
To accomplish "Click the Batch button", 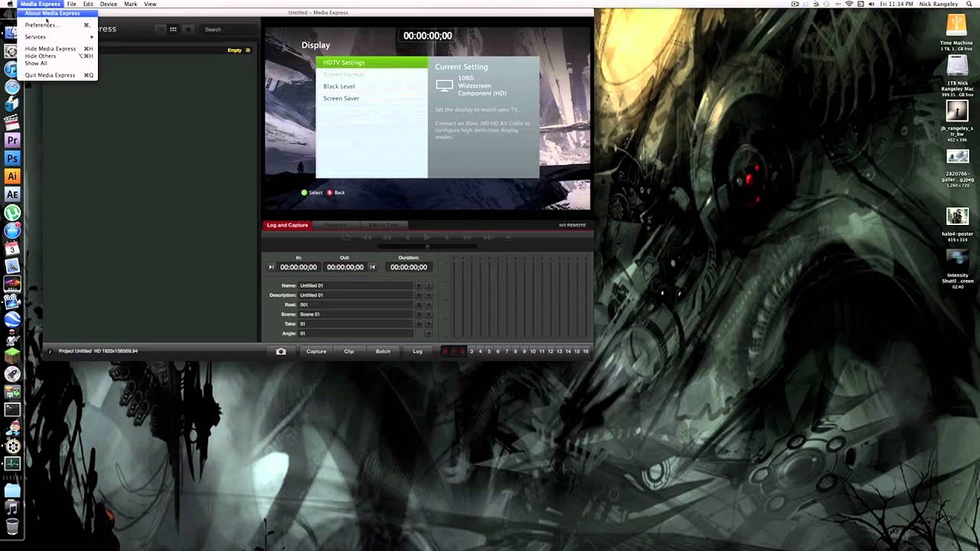I will click(x=383, y=351).
